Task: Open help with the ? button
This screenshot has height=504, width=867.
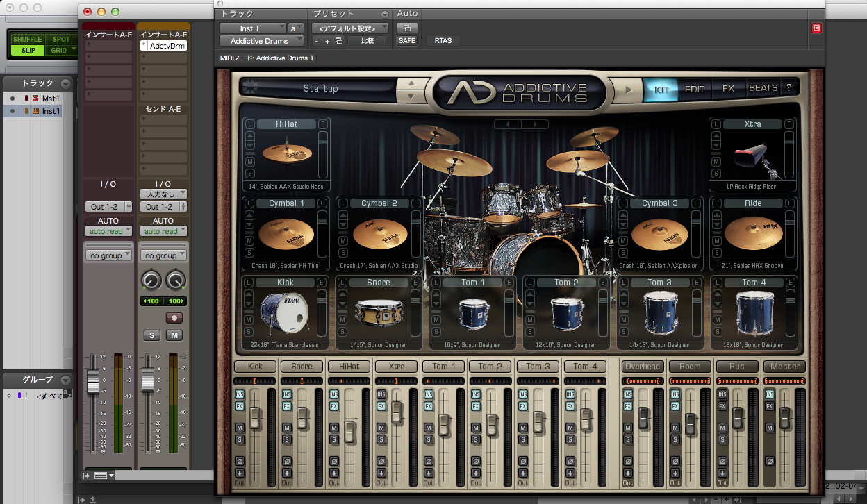Action: (x=789, y=88)
